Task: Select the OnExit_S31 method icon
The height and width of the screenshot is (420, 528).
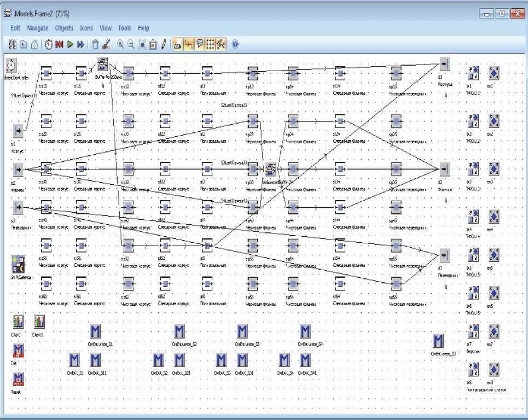Action: 242,360
